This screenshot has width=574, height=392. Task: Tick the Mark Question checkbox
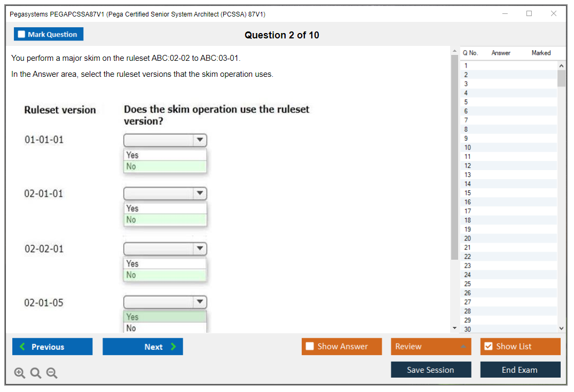point(22,35)
